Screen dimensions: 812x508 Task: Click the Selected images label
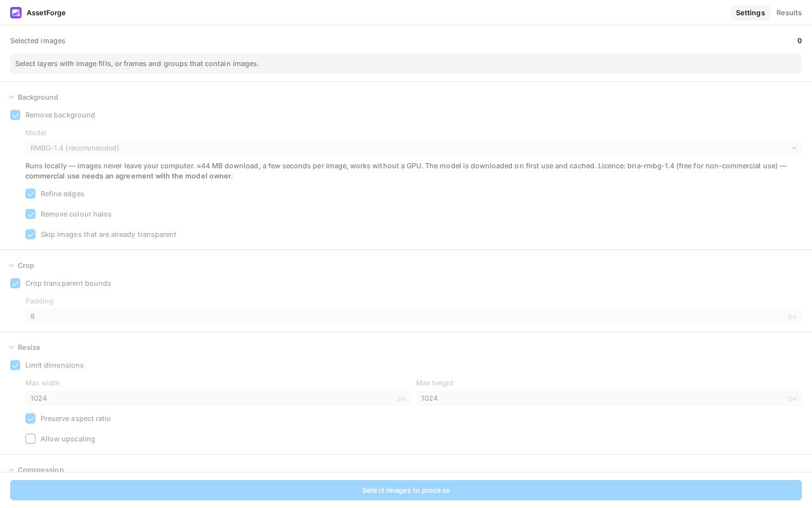37,41
